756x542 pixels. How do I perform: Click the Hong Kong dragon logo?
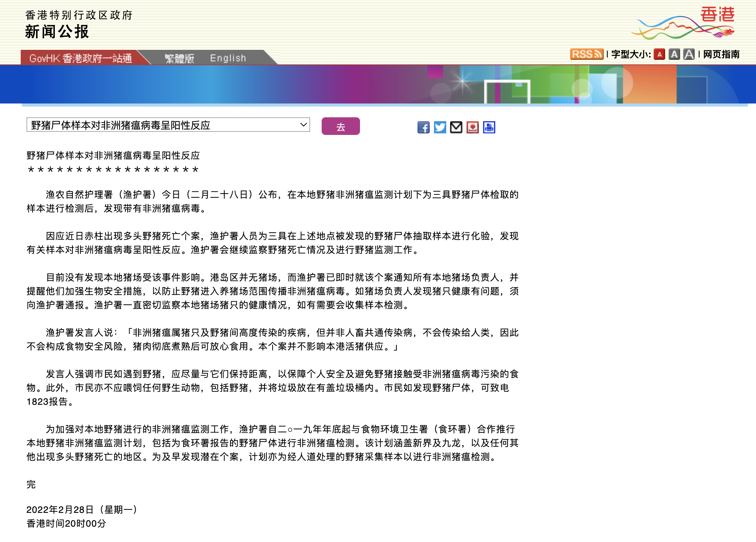click(683, 23)
